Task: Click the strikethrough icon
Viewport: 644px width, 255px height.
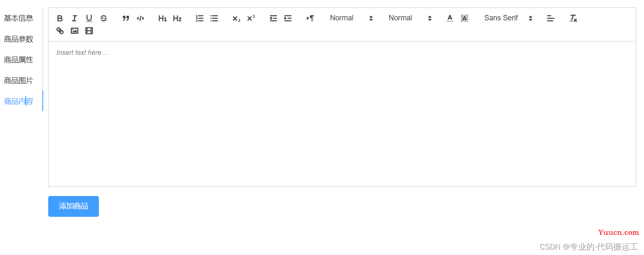Action: (x=103, y=18)
